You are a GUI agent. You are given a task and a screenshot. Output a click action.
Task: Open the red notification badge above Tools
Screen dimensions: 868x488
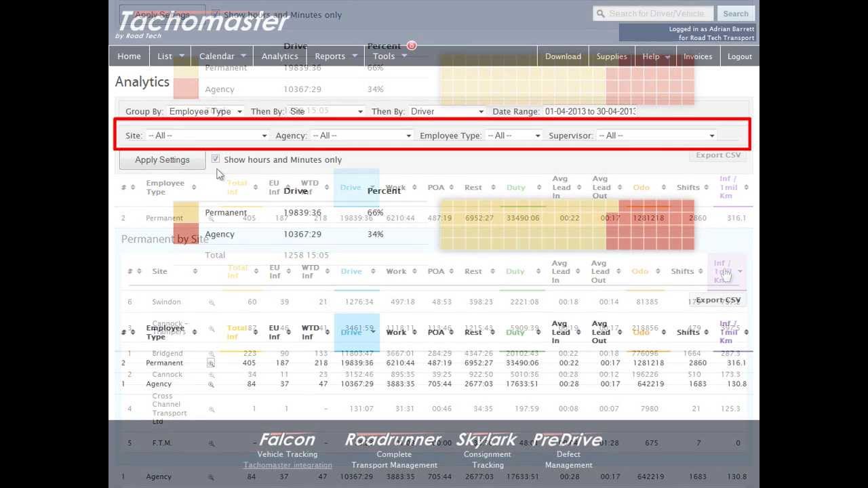412,45
